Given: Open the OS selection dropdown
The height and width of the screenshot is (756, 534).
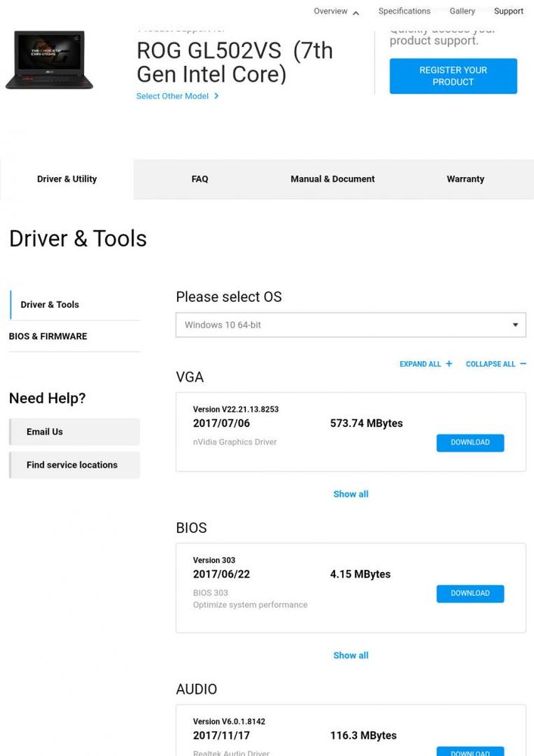Looking at the screenshot, I should click(350, 325).
